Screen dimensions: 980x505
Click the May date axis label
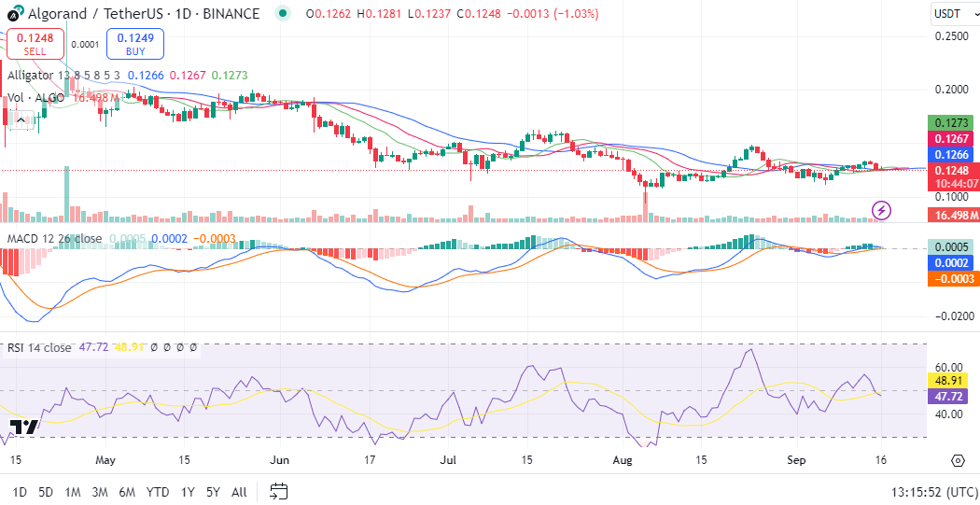[105, 460]
